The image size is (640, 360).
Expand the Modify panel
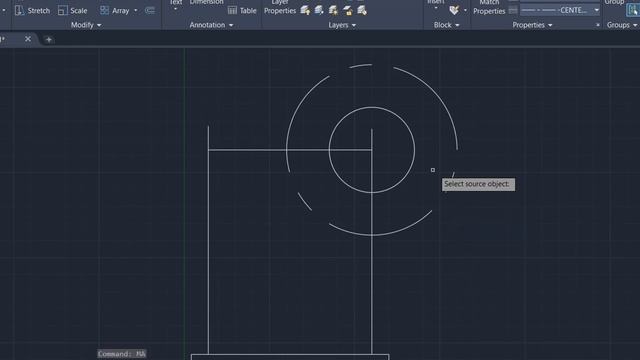click(86, 25)
